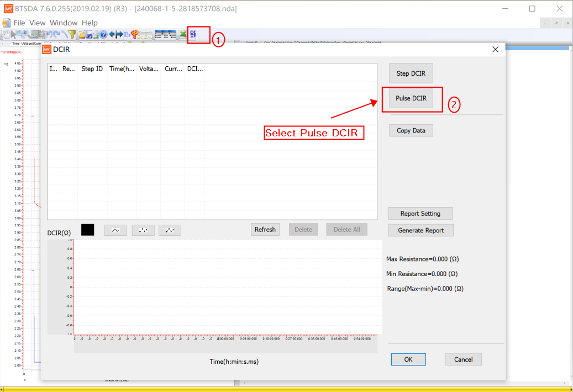This screenshot has width=573, height=392.
Task: Select the hand pan tool
Action: pos(7,34)
